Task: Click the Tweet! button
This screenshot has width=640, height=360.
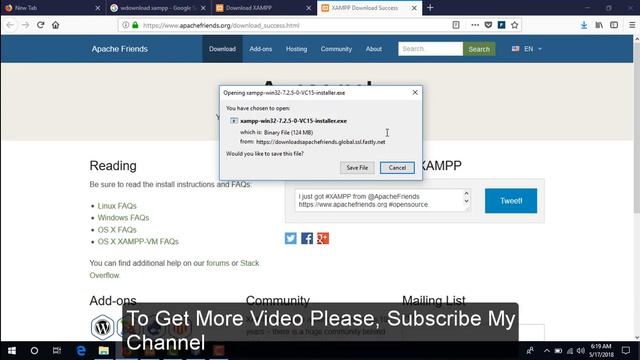Action: [x=511, y=201]
